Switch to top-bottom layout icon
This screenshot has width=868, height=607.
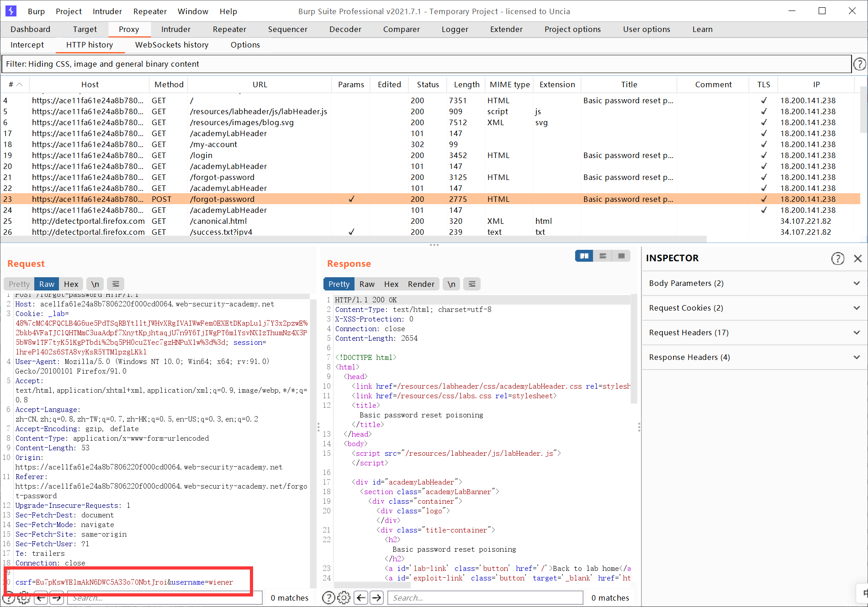point(603,256)
